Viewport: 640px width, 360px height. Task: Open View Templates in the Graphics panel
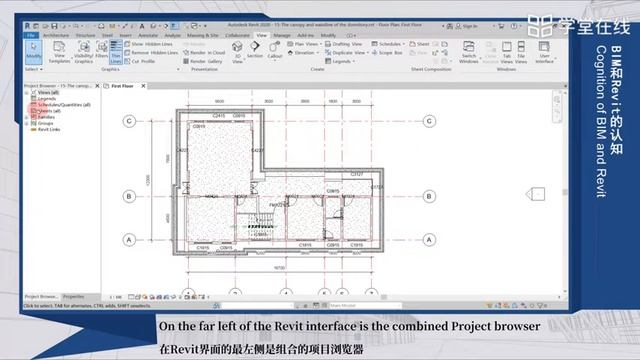[59, 52]
